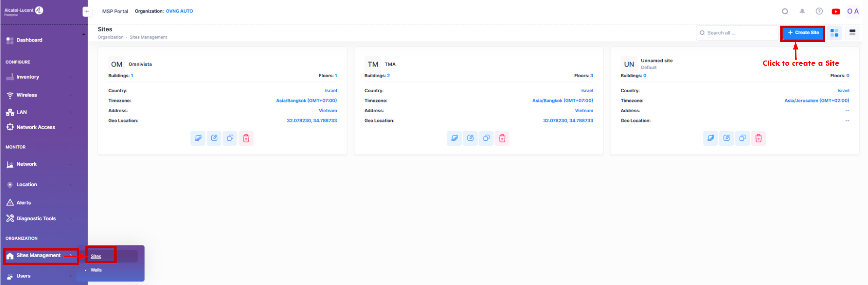
Task: Click the Create Site button
Action: (803, 33)
